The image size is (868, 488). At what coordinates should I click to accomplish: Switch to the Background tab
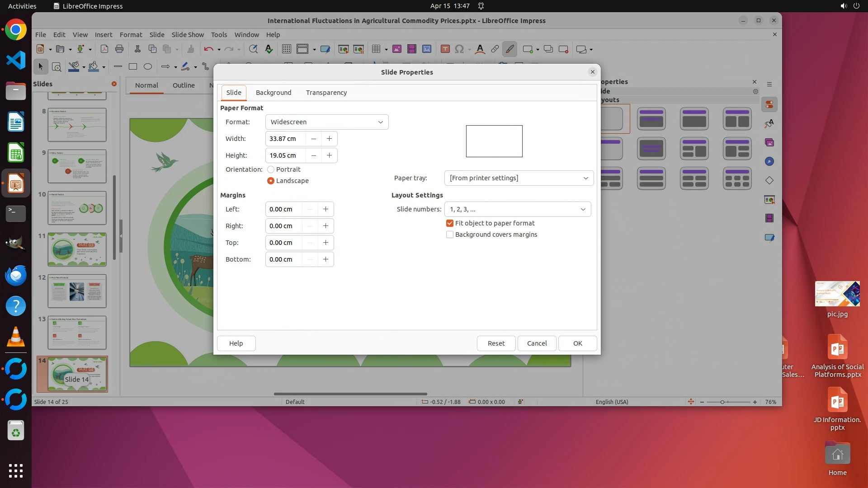274,93
